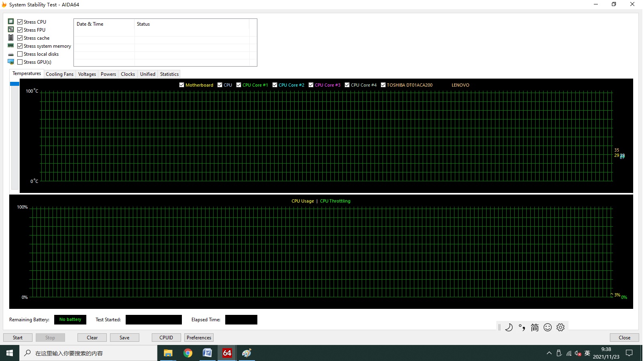
Task: Switch to the Cooling Fans tab
Action: 59,74
